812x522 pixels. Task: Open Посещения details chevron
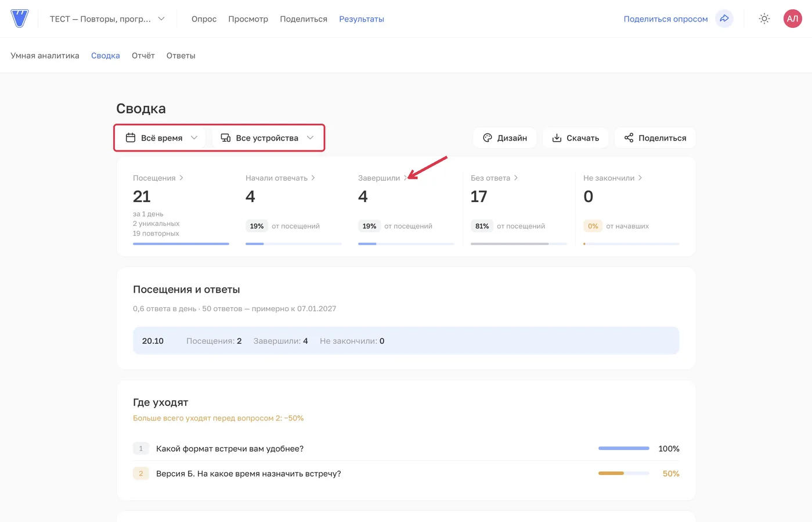[x=181, y=178]
